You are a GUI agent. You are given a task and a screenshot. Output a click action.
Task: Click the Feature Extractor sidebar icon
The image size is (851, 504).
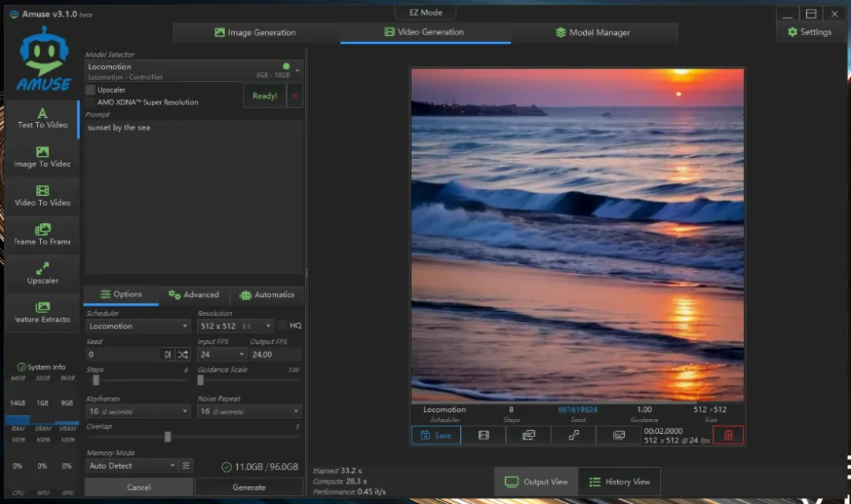tap(43, 312)
